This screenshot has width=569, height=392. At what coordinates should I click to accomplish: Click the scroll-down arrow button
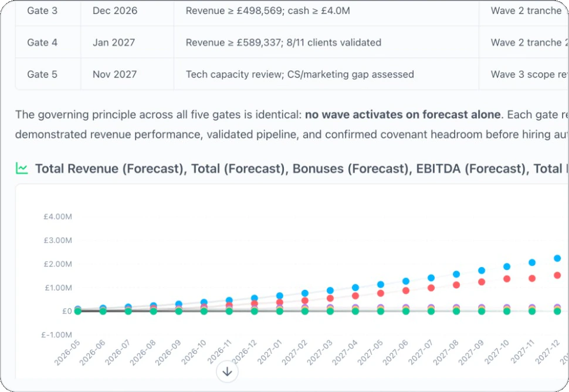coord(227,371)
